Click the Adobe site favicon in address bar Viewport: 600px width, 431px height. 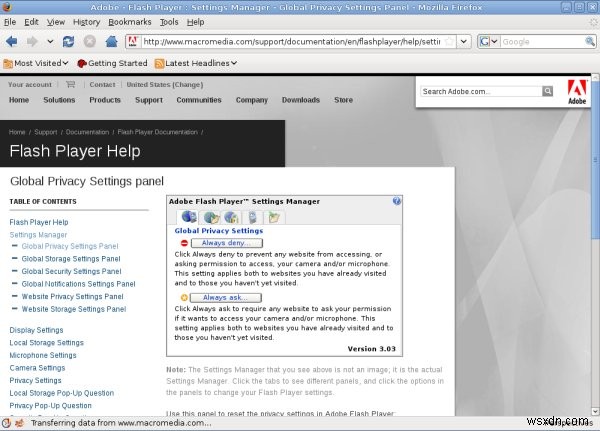click(x=132, y=41)
